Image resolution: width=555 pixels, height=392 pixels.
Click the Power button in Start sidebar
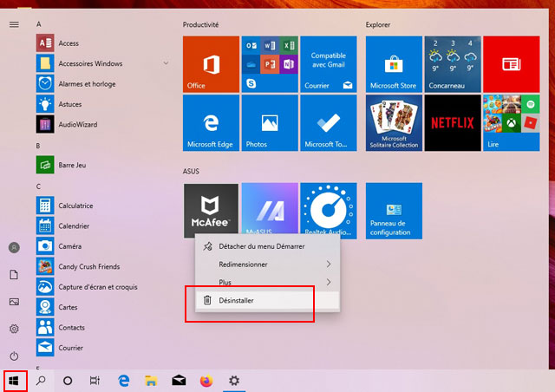(x=14, y=356)
